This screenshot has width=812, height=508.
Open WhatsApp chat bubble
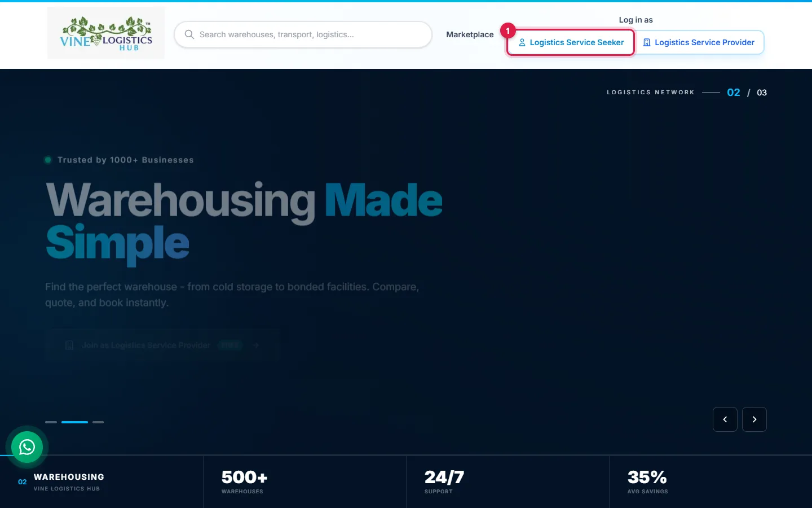27,447
